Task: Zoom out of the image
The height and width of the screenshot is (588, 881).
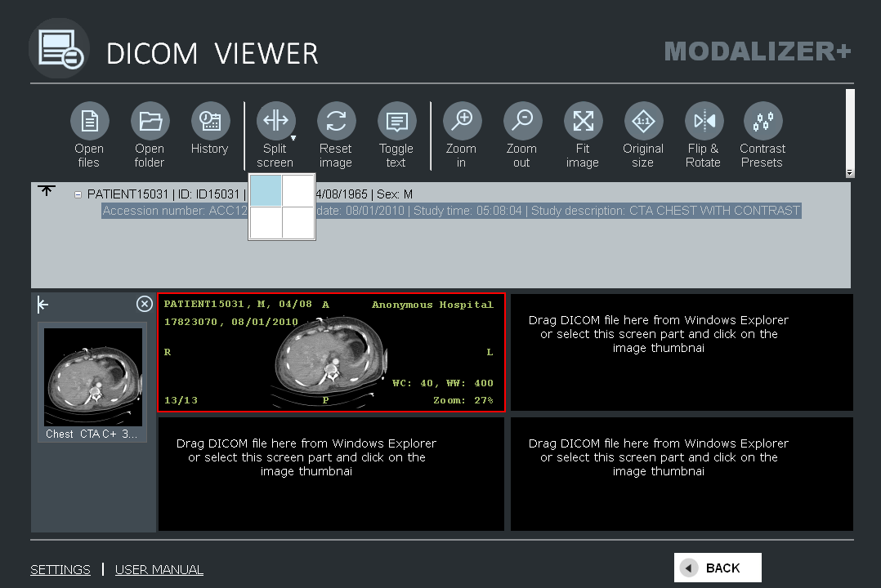Action: coord(521,122)
